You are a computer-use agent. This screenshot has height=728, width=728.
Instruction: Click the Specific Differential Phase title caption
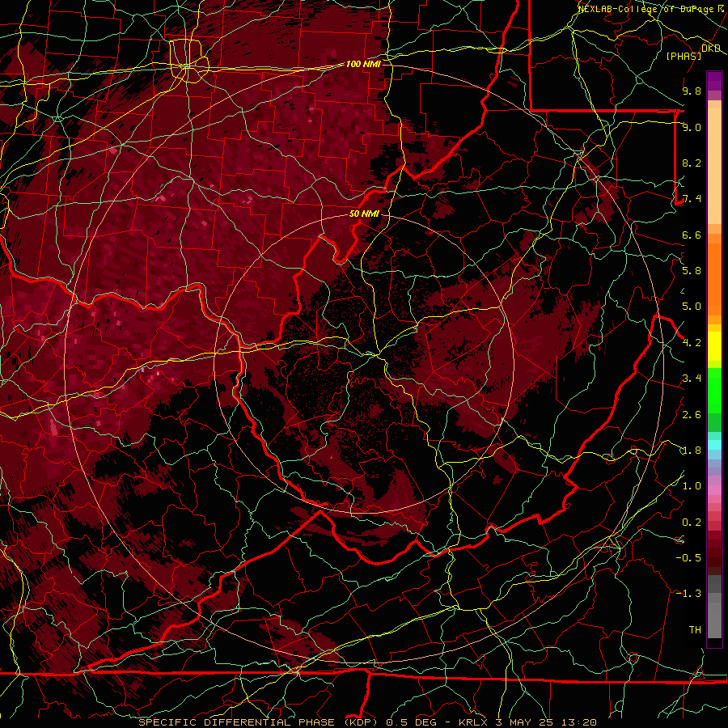367,722
